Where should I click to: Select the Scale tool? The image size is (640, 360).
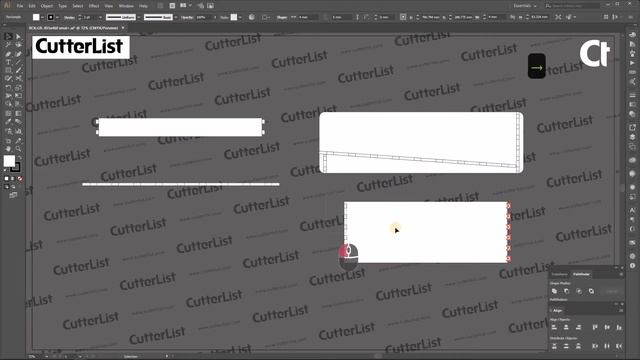click(x=18, y=88)
